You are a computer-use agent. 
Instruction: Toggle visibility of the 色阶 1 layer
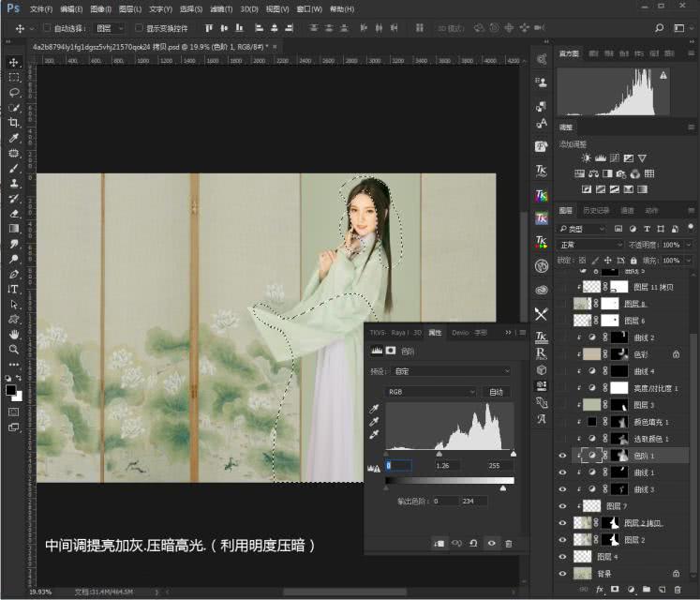(x=563, y=456)
